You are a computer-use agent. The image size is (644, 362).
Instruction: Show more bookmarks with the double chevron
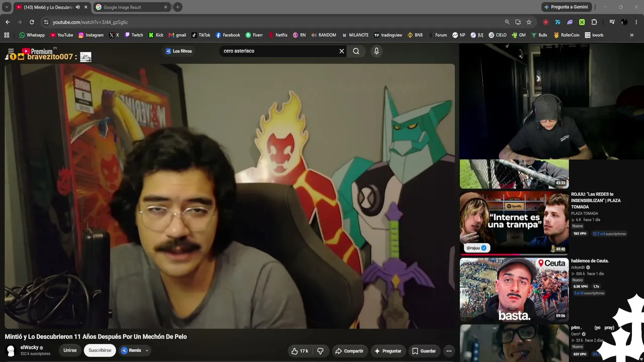(632, 35)
